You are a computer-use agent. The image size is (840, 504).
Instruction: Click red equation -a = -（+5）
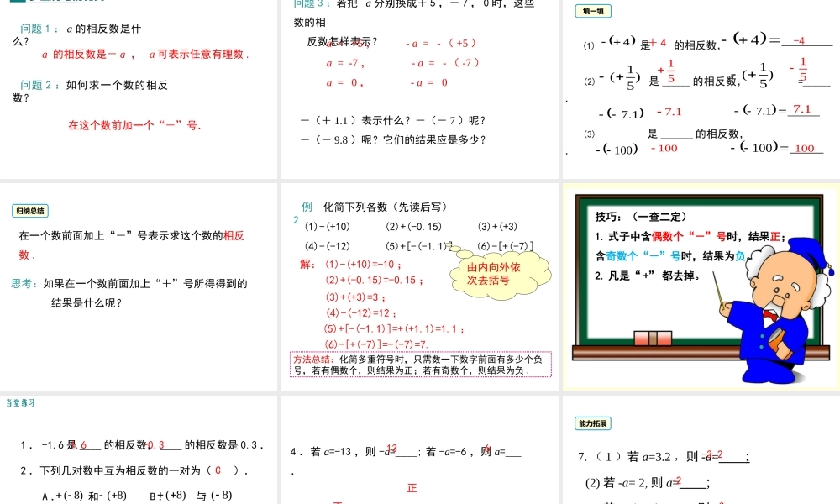[440, 44]
